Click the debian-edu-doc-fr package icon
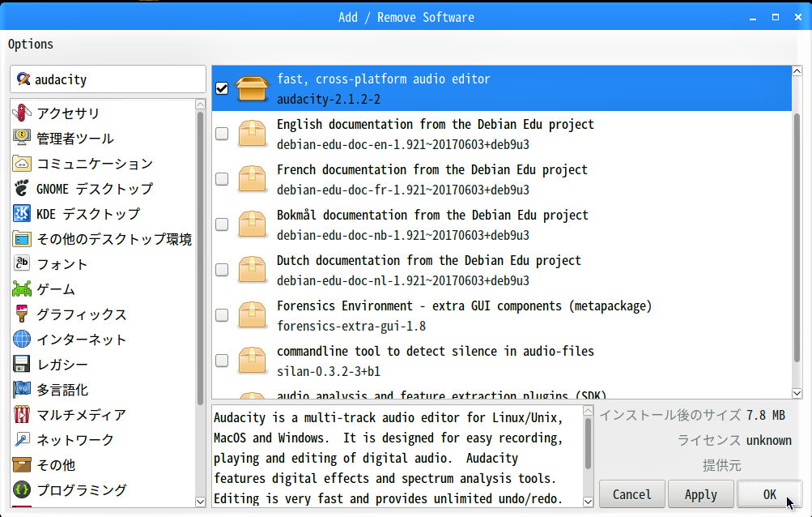 (253, 179)
